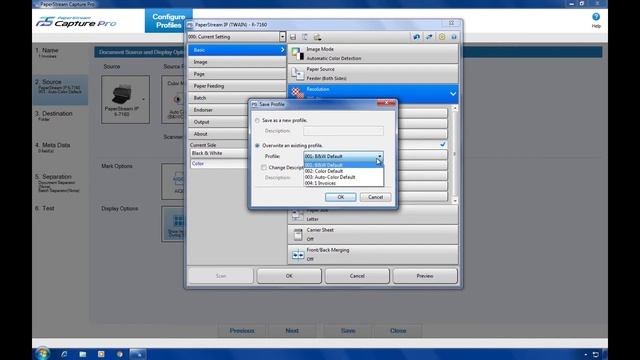Viewport: 640px width, 360px height.
Task: Tick the Change Description checkbox
Action: coord(264,167)
